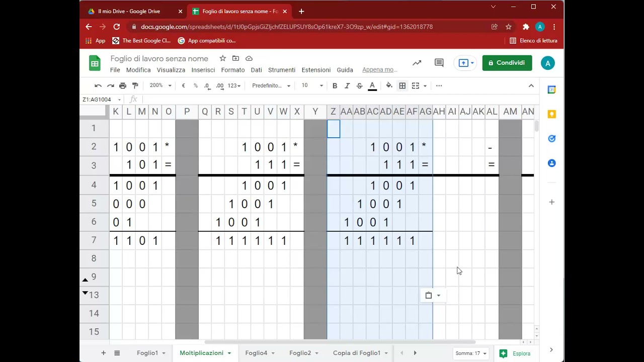
Task: Increase decimal places
Action: (220, 86)
